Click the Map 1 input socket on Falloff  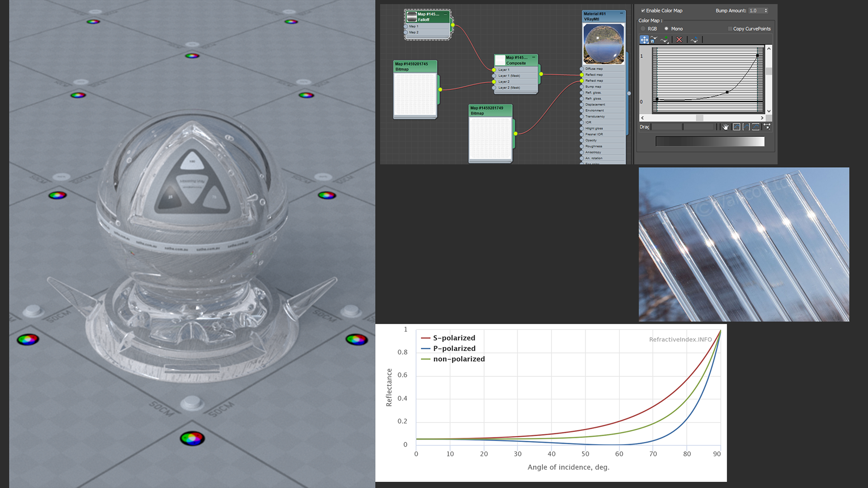click(x=406, y=26)
